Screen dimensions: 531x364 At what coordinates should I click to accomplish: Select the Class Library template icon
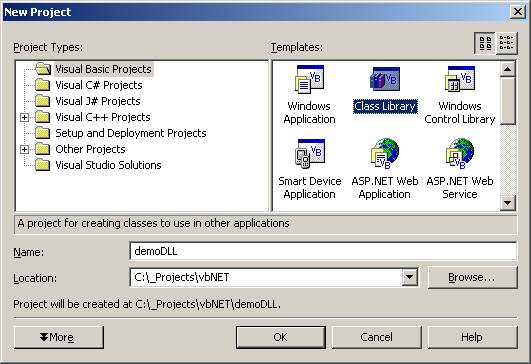tap(385, 79)
